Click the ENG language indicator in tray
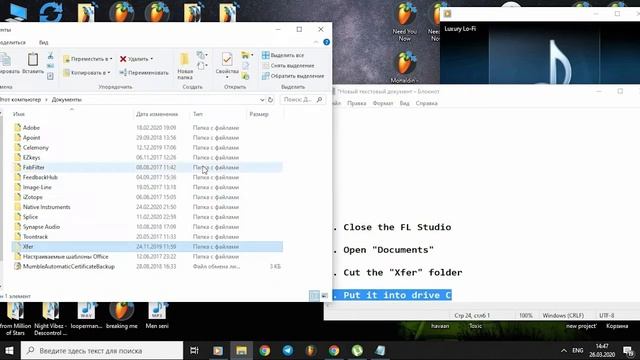This screenshot has height=360, width=640. point(578,351)
